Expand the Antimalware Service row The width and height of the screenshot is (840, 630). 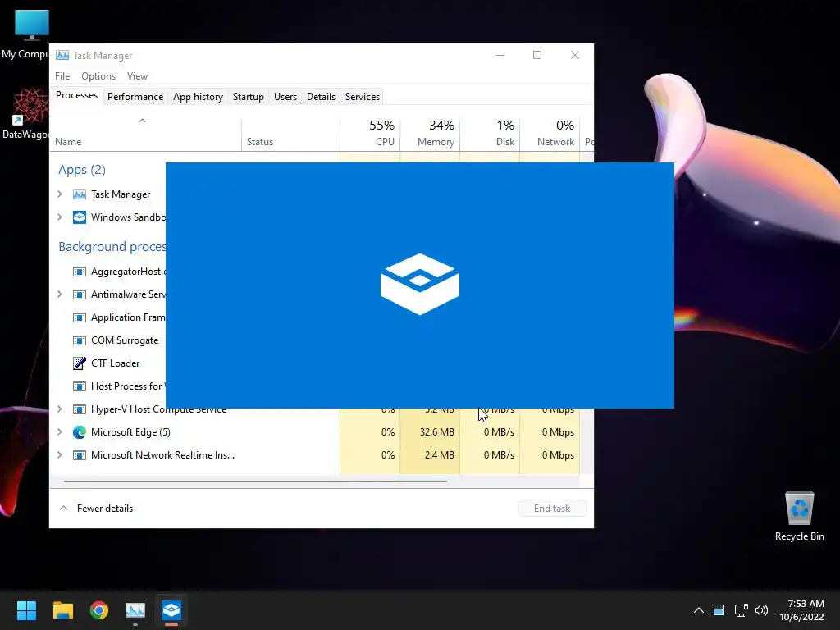pos(59,294)
